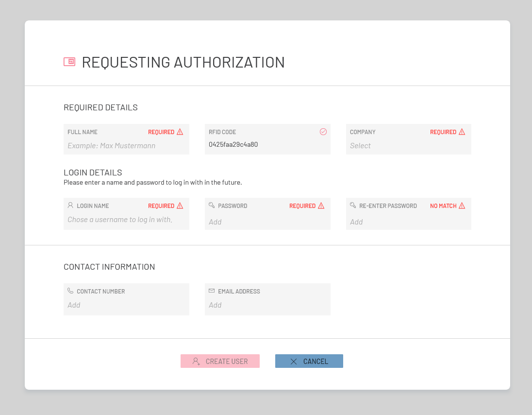The image size is (532, 415).
Task: Click the Contact Number phone icon
Action: pos(70,291)
